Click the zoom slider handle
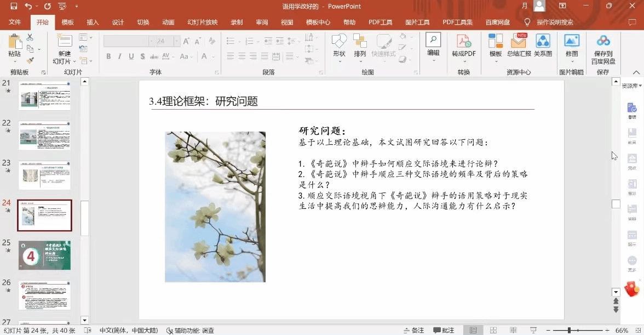 (569, 331)
